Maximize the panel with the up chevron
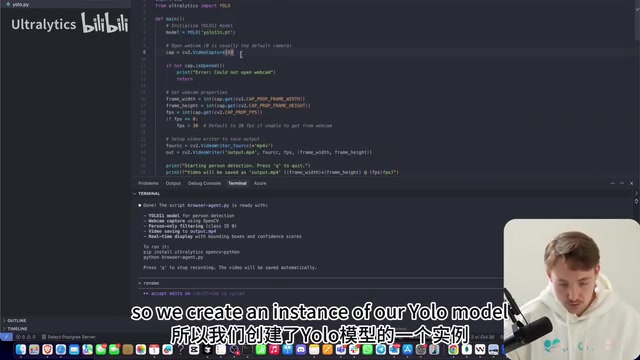This screenshot has width=640, height=360. tap(622, 183)
